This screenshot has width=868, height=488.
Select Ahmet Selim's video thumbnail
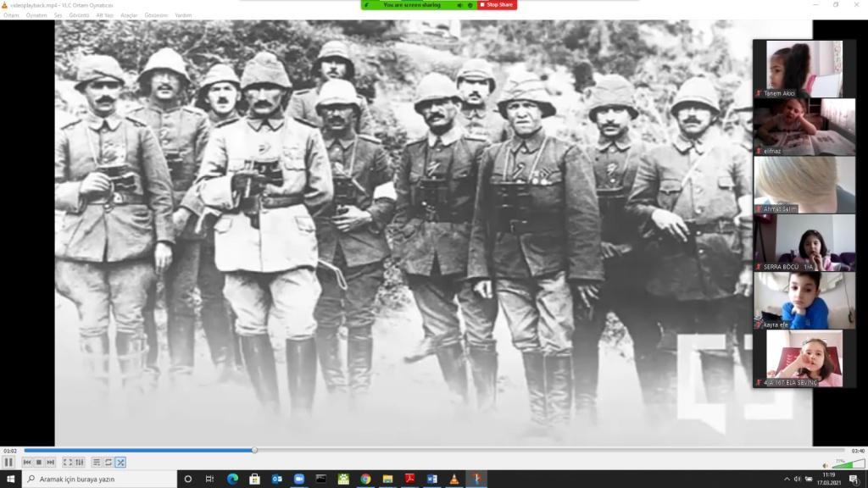(805, 185)
